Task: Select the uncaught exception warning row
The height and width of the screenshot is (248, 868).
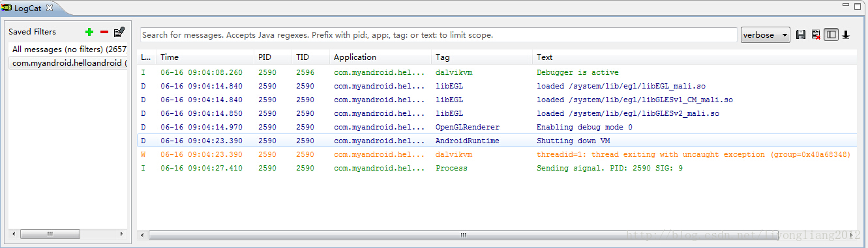Action: [x=497, y=154]
